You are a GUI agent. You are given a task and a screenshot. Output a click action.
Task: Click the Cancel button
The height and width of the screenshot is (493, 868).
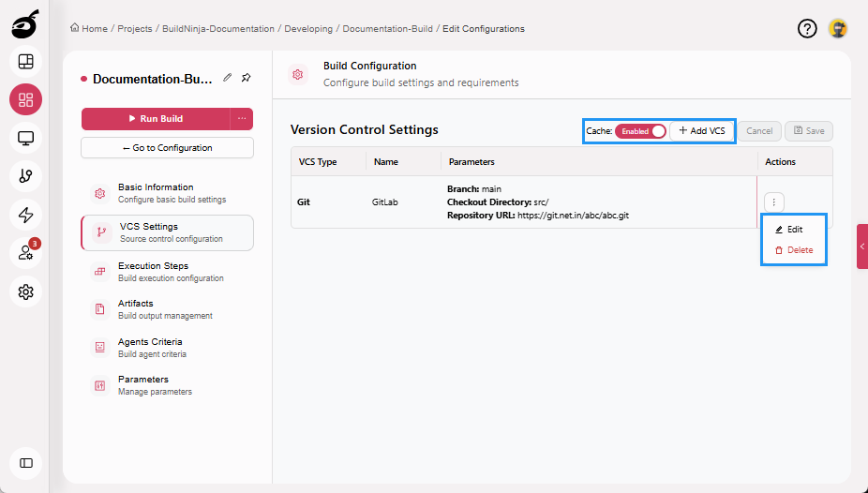[759, 131]
